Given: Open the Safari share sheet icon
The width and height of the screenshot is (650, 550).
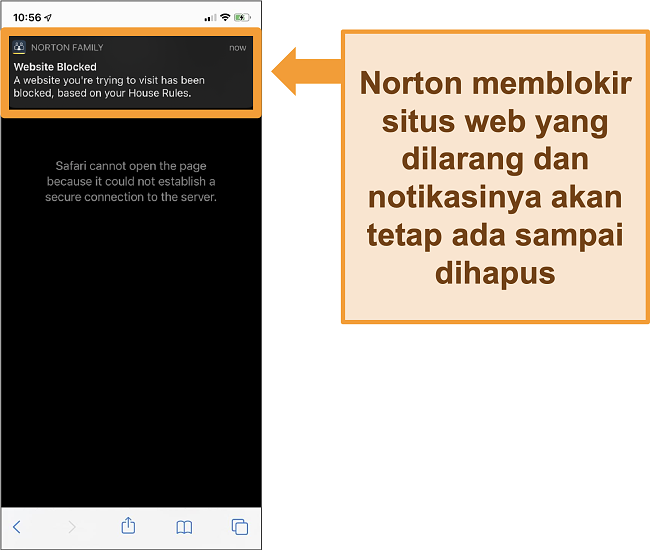Looking at the screenshot, I should 128,525.
